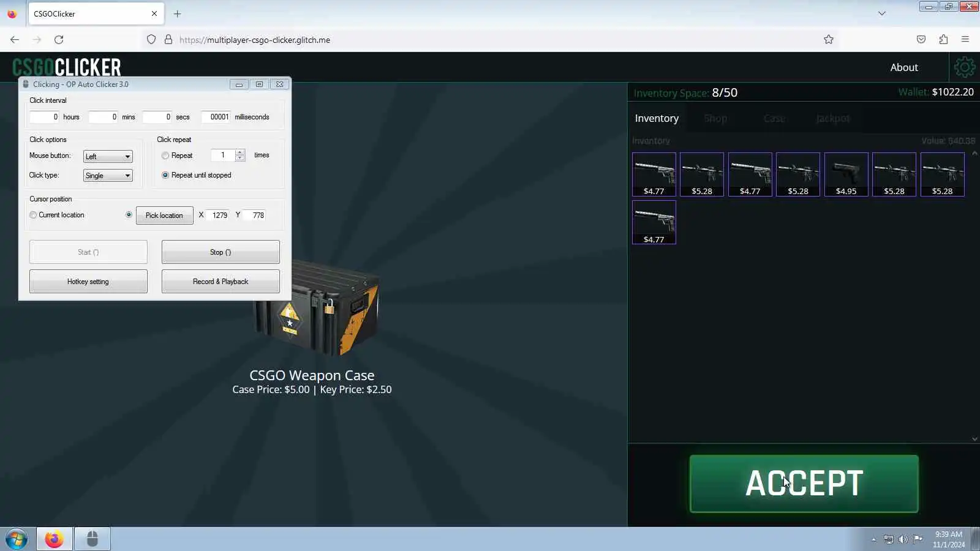The width and height of the screenshot is (980, 551).
Task: Click the Pick location button
Action: 164,216
